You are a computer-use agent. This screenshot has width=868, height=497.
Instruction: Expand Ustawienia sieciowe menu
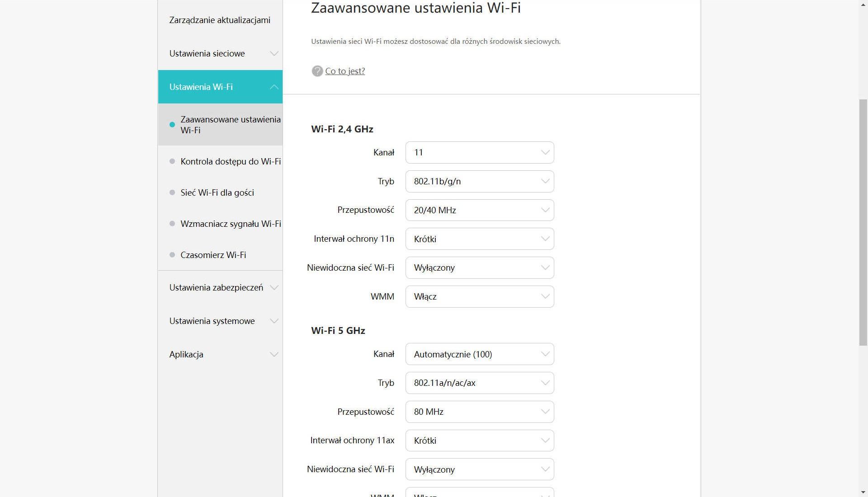pos(220,53)
